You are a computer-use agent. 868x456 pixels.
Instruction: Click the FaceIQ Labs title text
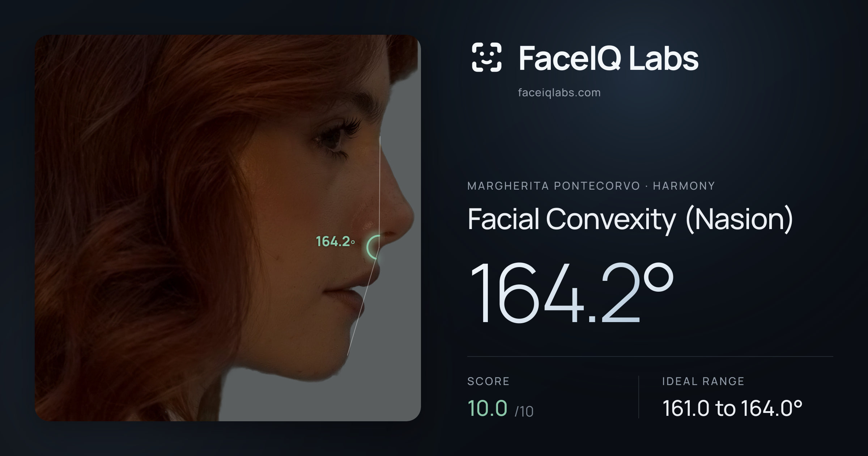click(x=609, y=58)
